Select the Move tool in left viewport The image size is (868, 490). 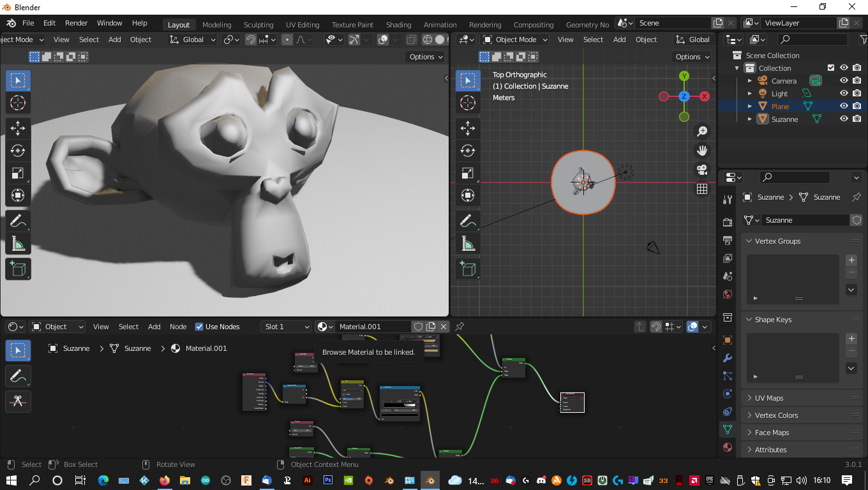pos(18,128)
